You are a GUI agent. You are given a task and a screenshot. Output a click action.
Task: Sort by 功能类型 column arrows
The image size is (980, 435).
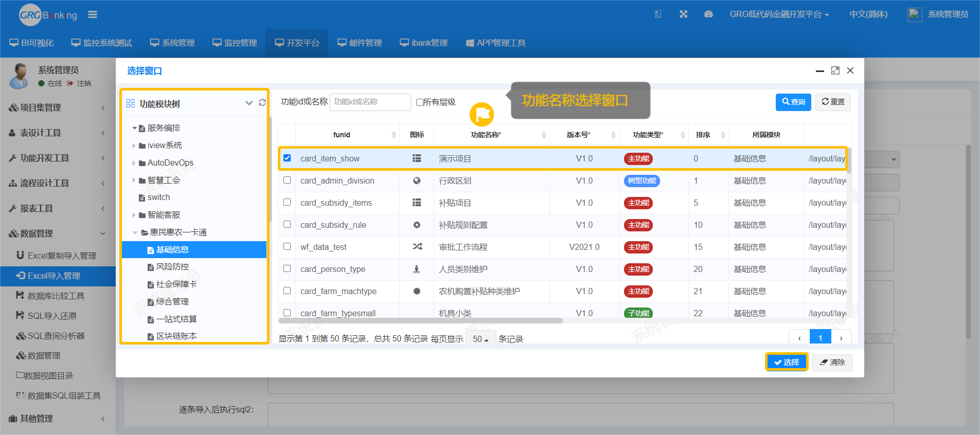coord(683,135)
